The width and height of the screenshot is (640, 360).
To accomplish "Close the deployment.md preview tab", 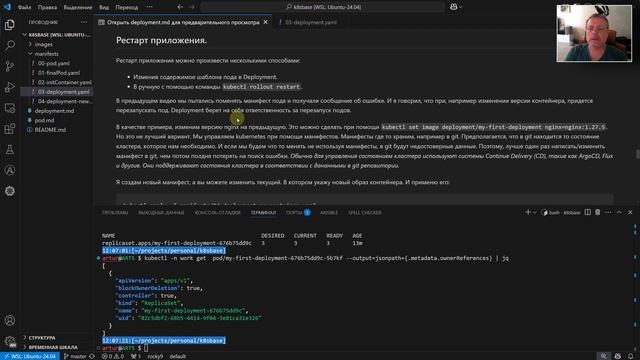I will (x=266, y=22).
